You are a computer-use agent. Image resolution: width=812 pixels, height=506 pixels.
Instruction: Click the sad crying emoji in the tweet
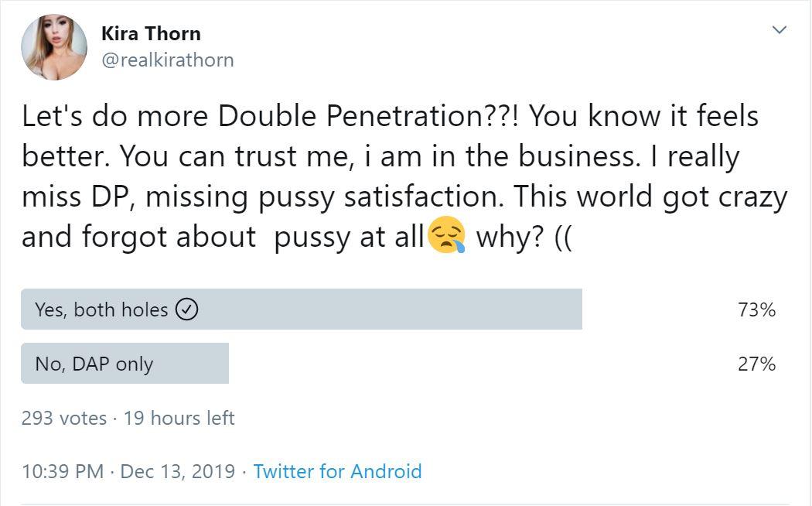click(446, 236)
